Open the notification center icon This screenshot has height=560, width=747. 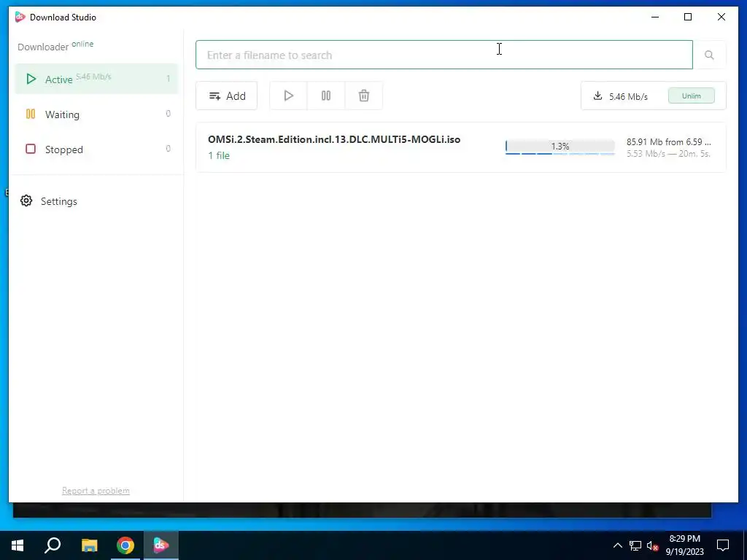click(x=723, y=545)
